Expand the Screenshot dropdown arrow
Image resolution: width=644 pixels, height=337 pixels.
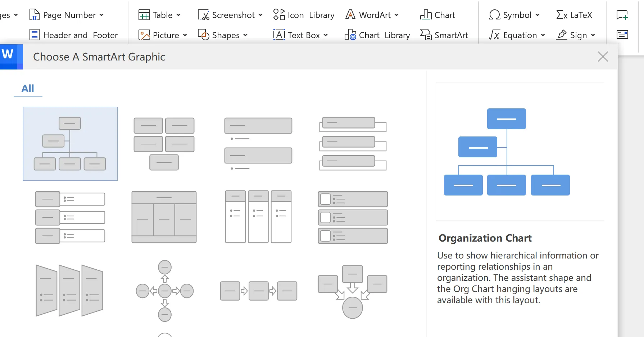coord(260,15)
